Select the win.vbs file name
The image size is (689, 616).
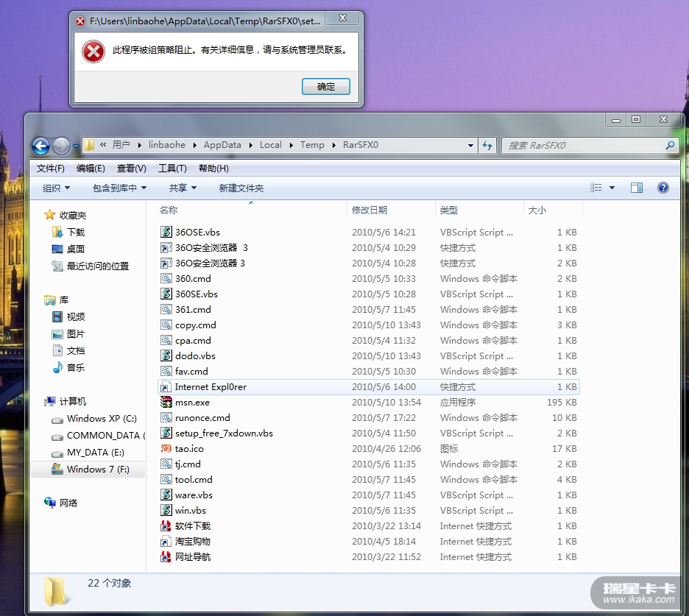point(190,511)
